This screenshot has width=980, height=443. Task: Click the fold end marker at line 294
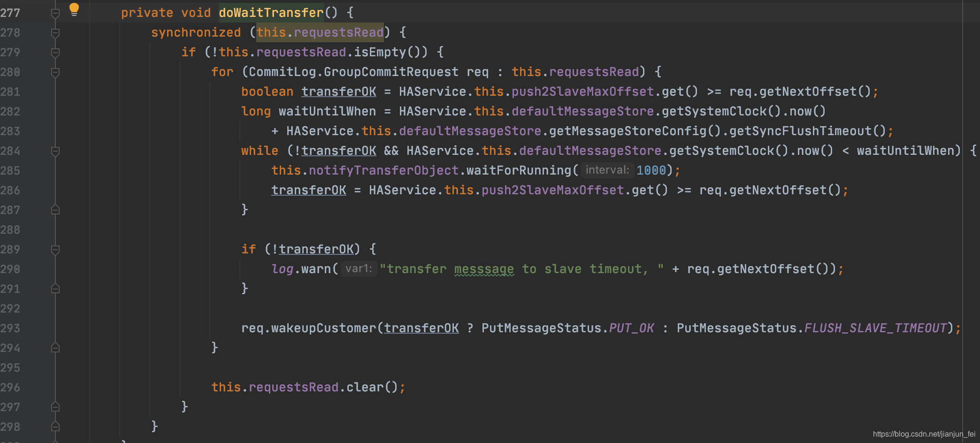(55, 348)
